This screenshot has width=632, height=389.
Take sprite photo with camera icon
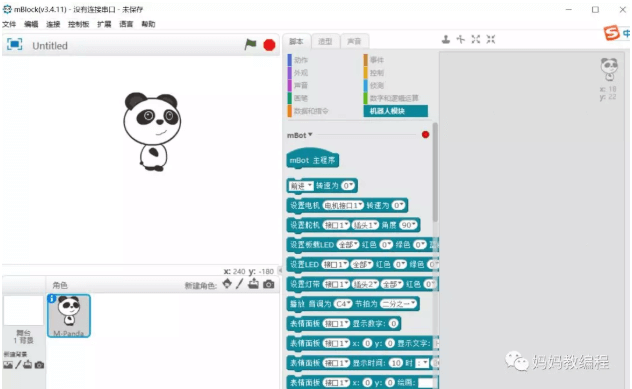269,284
